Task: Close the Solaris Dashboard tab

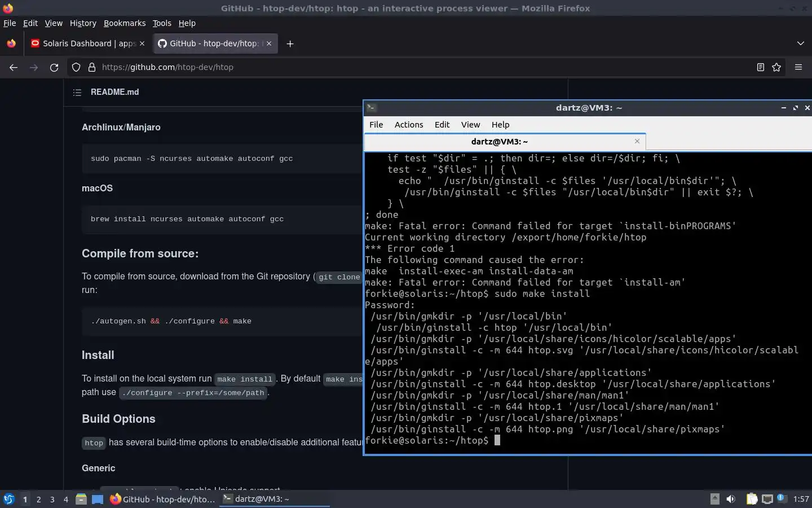Action: [142, 43]
